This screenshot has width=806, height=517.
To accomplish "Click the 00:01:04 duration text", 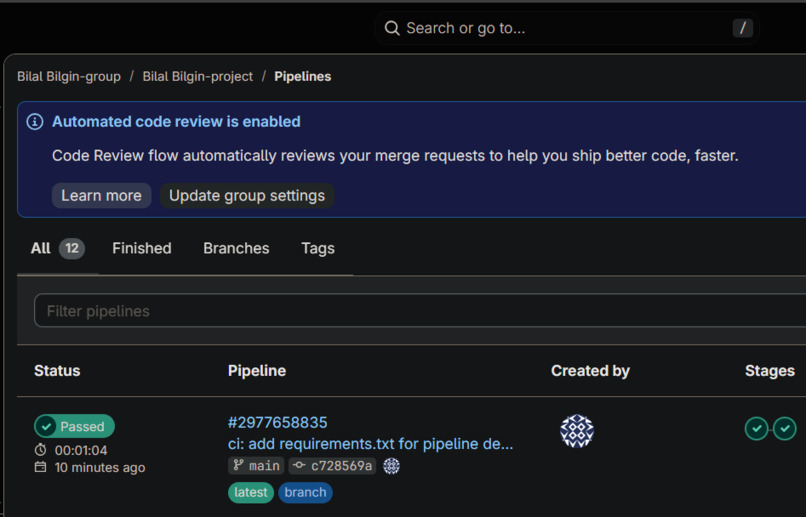I will point(81,451).
